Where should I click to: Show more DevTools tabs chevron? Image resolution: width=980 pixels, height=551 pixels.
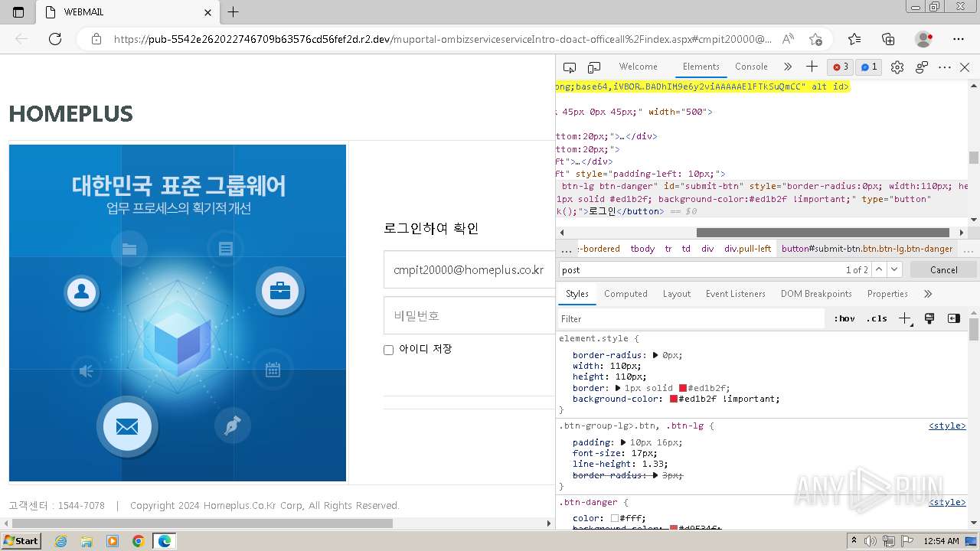click(x=787, y=67)
